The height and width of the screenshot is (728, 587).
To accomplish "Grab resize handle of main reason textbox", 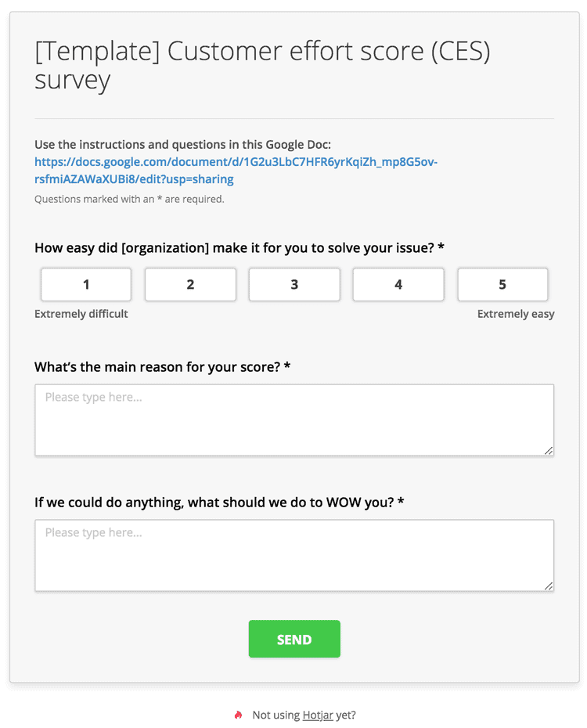I will tap(549, 450).
